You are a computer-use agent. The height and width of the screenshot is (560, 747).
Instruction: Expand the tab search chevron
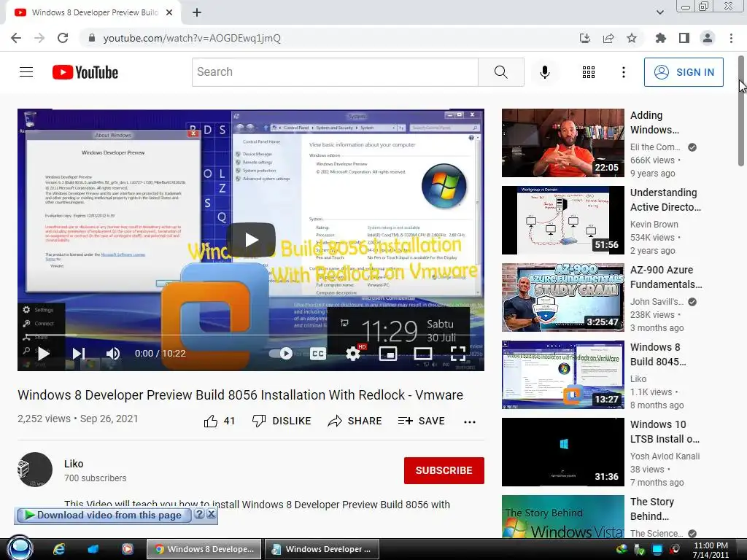point(659,13)
